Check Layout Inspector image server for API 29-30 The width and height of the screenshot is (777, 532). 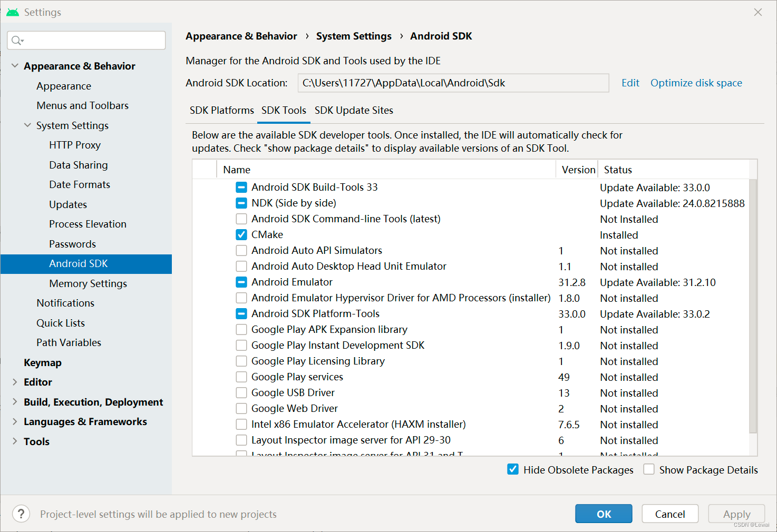pyautogui.click(x=241, y=440)
